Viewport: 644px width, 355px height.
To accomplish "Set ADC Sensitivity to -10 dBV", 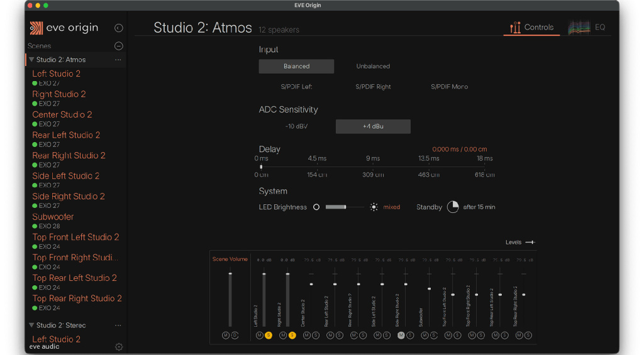I will tap(296, 126).
